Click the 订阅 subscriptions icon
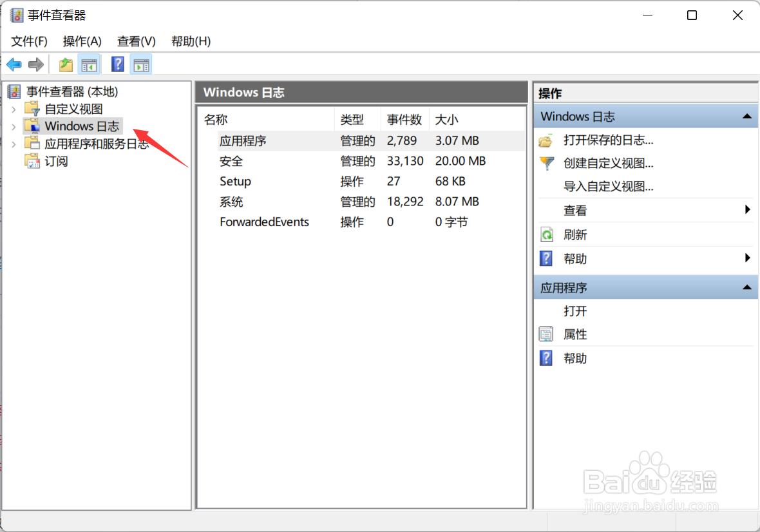Viewport: 760px width, 532px height. pos(32,161)
